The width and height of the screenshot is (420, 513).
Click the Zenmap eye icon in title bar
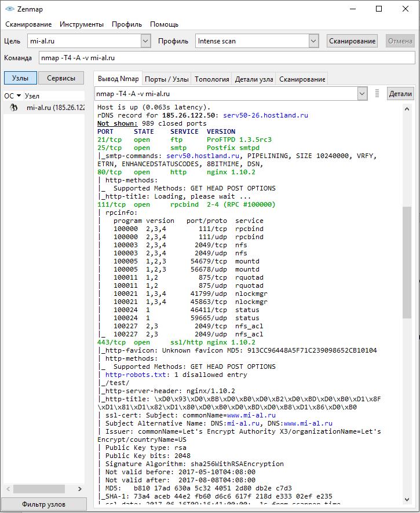click(9, 9)
